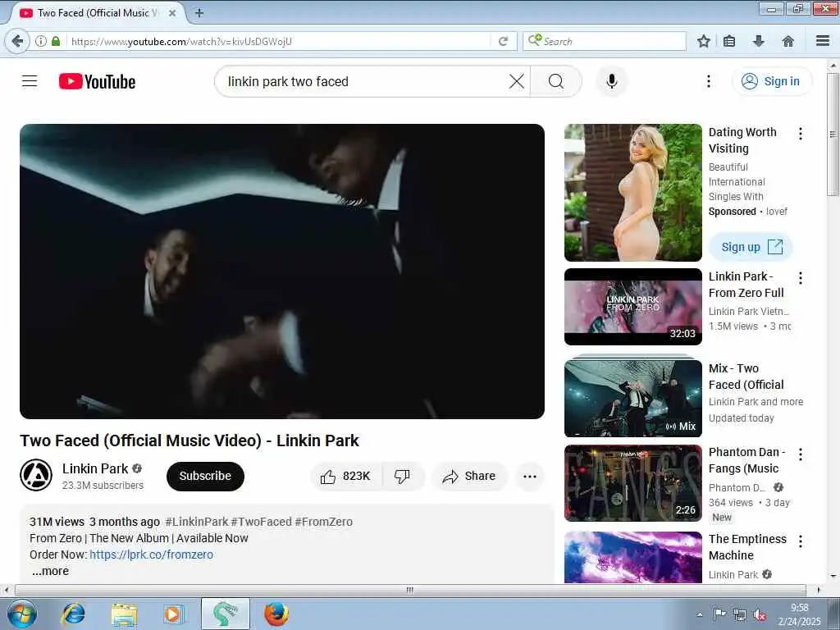Open Linkin Park channel avatar
This screenshot has height=630, width=840.
pos(36,475)
